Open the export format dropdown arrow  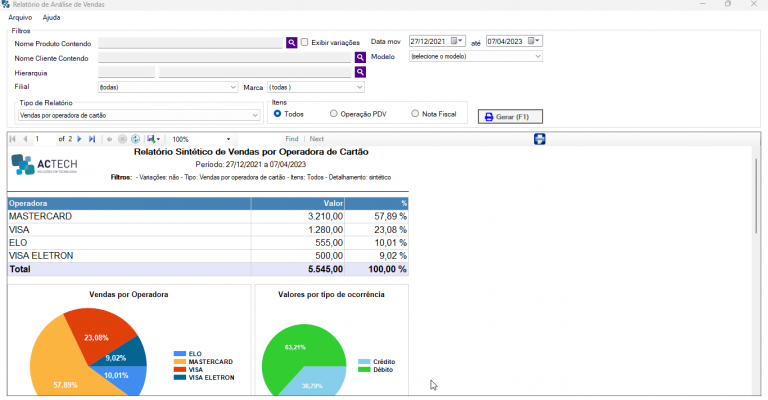click(x=158, y=140)
